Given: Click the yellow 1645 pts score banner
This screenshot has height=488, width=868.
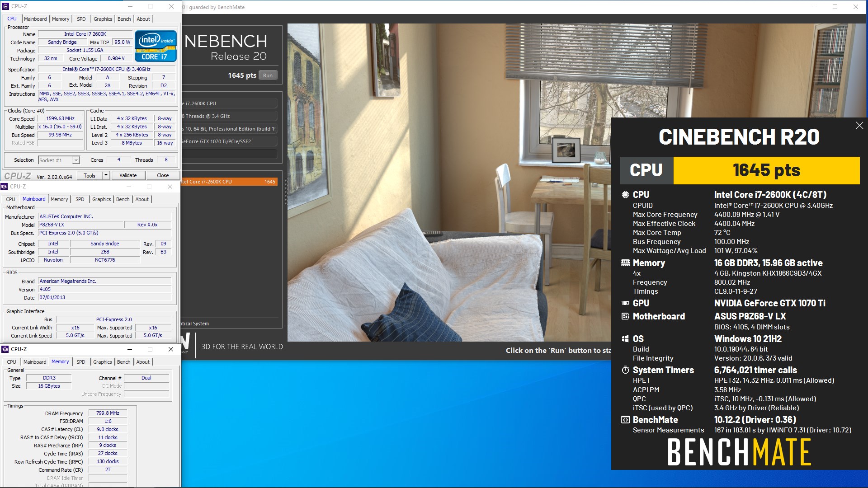Looking at the screenshot, I should [x=766, y=170].
